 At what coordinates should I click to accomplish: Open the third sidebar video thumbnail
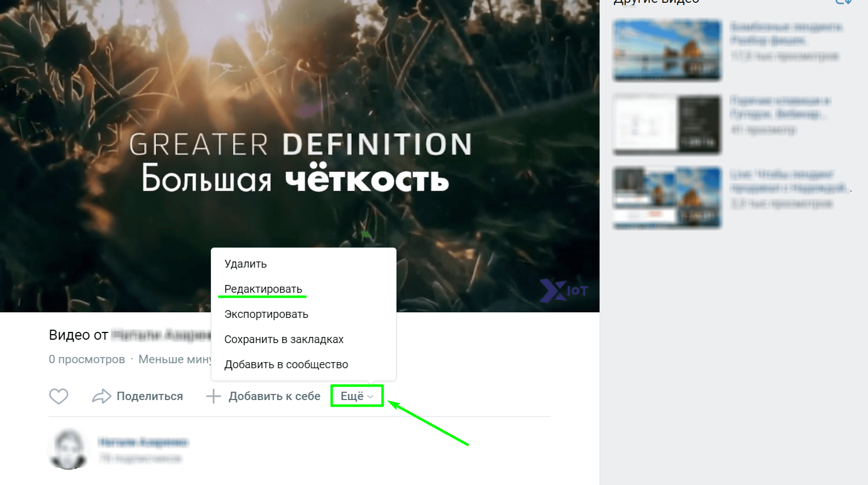pos(667,198)
